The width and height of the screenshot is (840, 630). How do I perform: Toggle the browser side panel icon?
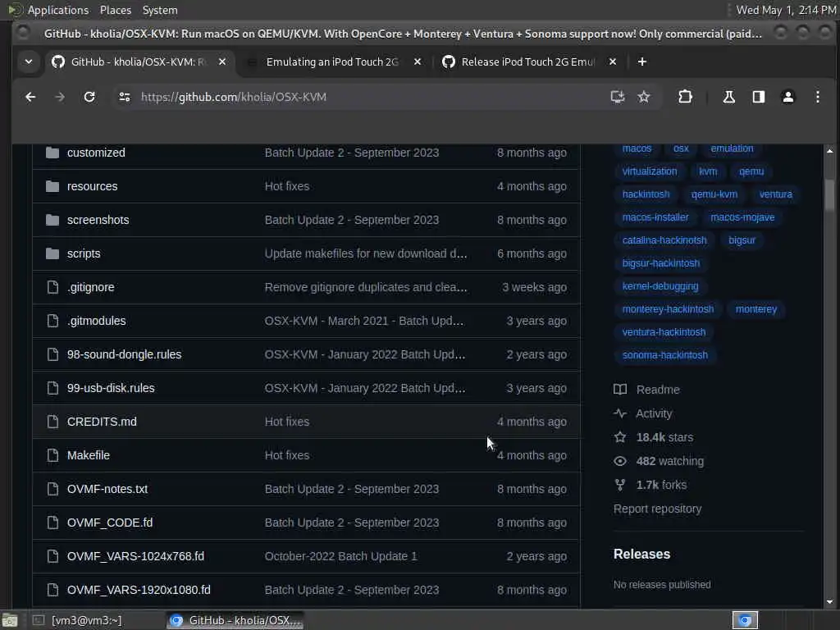click(758, 97)
